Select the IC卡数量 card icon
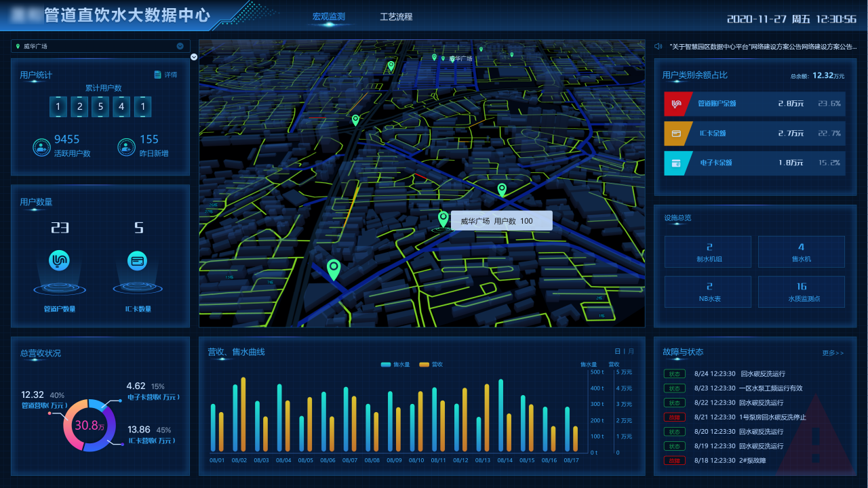Screen dimensions: 868x488 click(x=138, y=260)
